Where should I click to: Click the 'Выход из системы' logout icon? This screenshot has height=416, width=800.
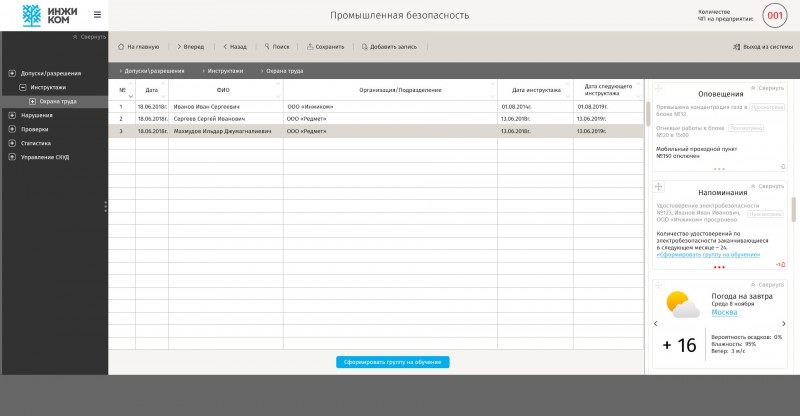click(736, 46)
